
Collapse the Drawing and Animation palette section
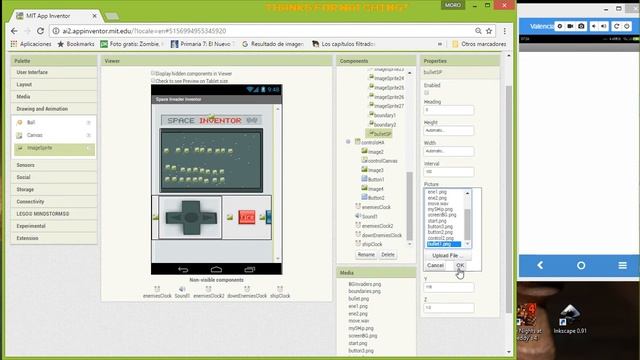(x=54, y=109)
